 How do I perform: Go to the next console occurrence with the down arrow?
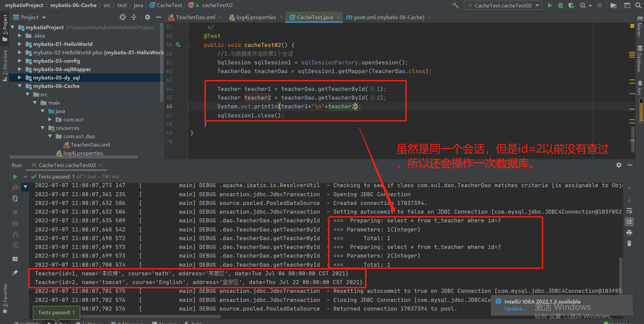point(629,200)
